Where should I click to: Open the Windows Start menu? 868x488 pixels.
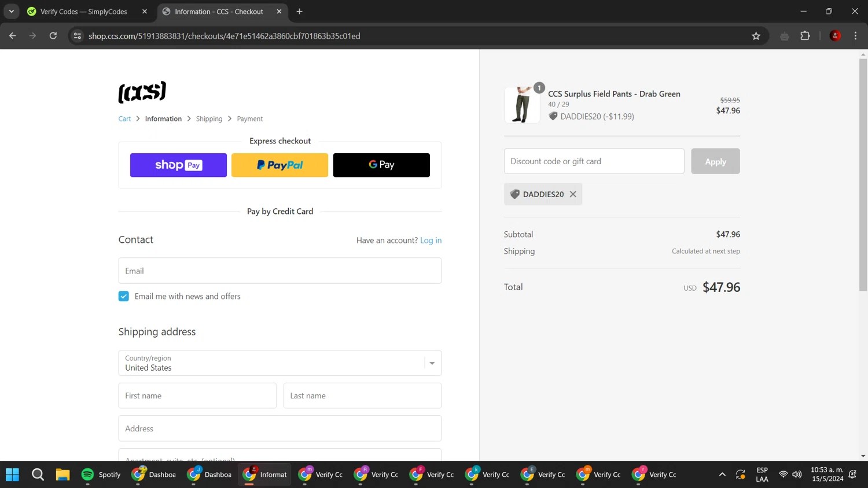pos(12,475)
